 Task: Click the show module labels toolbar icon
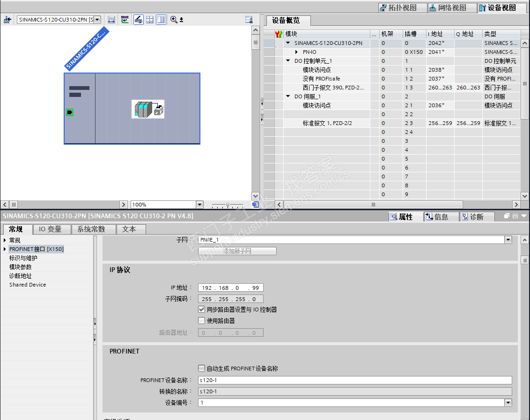pyautogui.click(x=111, y=20)
